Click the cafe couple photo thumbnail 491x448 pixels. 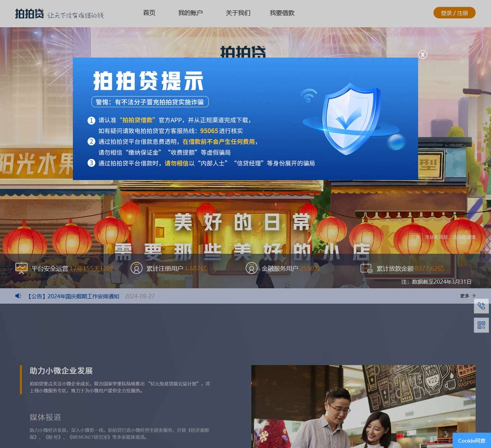(x=363, y=406)
